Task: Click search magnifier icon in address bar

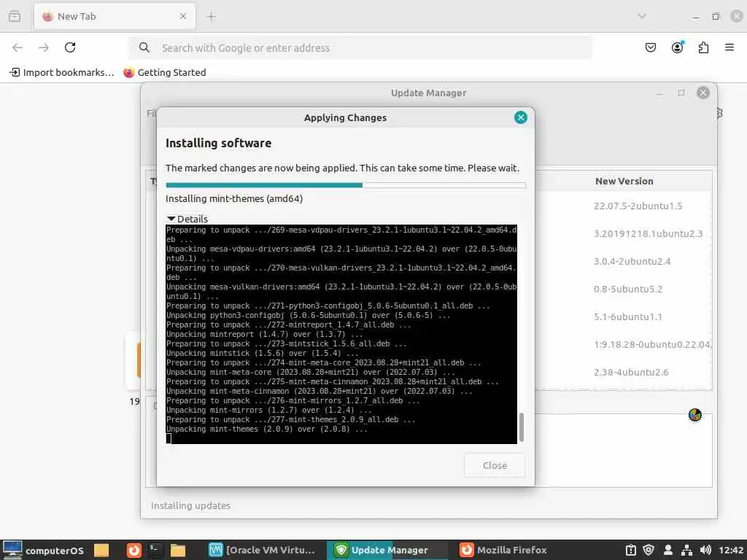Action: (144, 47)
